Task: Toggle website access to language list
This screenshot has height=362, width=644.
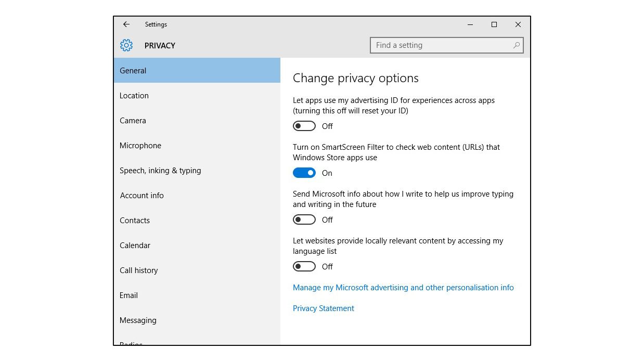Action: tap(304, 266)
